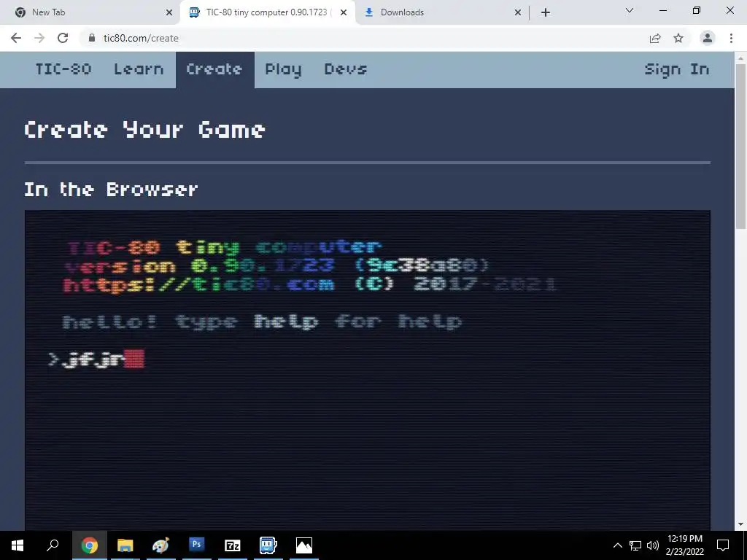Share this page icon
This screenshot has height=560, width=747.
tap(655, 38)
